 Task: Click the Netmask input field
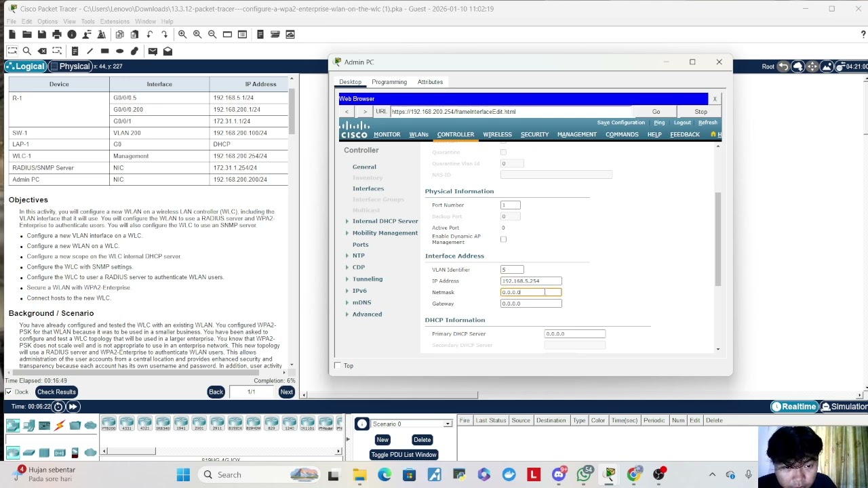[x=531, y=292]
